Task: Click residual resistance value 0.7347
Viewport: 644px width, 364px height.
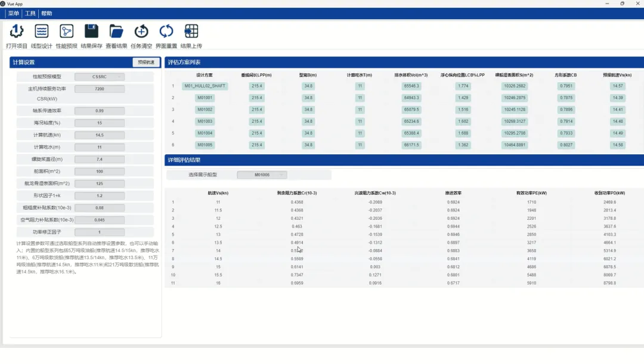Action: coord(297,275)
